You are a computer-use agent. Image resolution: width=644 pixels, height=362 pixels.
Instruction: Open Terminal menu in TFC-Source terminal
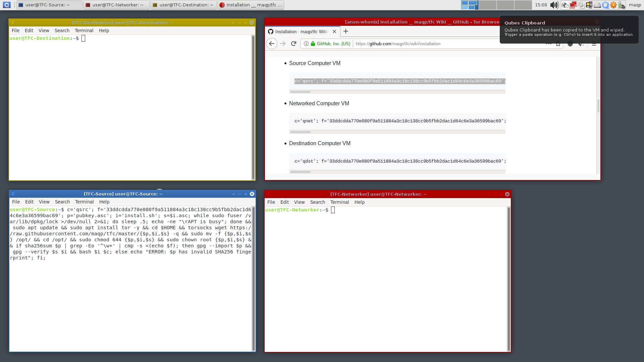tap(84, 202)
